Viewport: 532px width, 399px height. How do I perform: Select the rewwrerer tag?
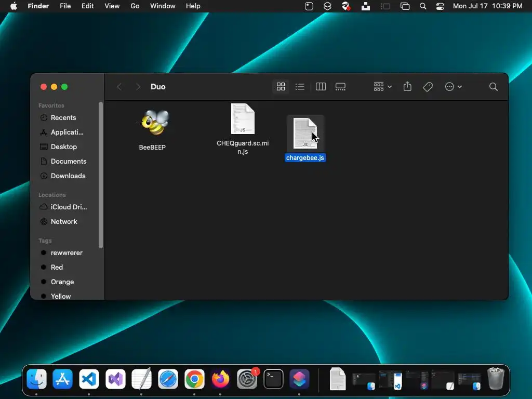pyautogui.click(x=67, y=253)
